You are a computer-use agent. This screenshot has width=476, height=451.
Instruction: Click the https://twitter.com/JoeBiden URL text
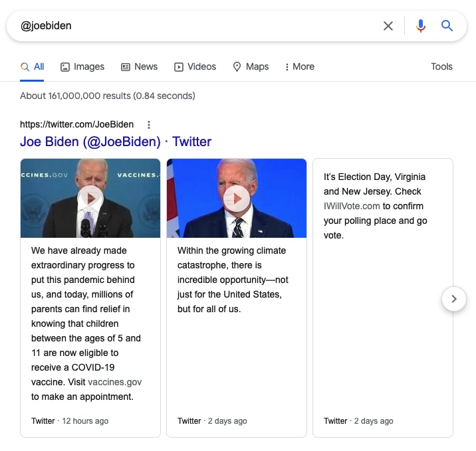click(x=76, y=124)
